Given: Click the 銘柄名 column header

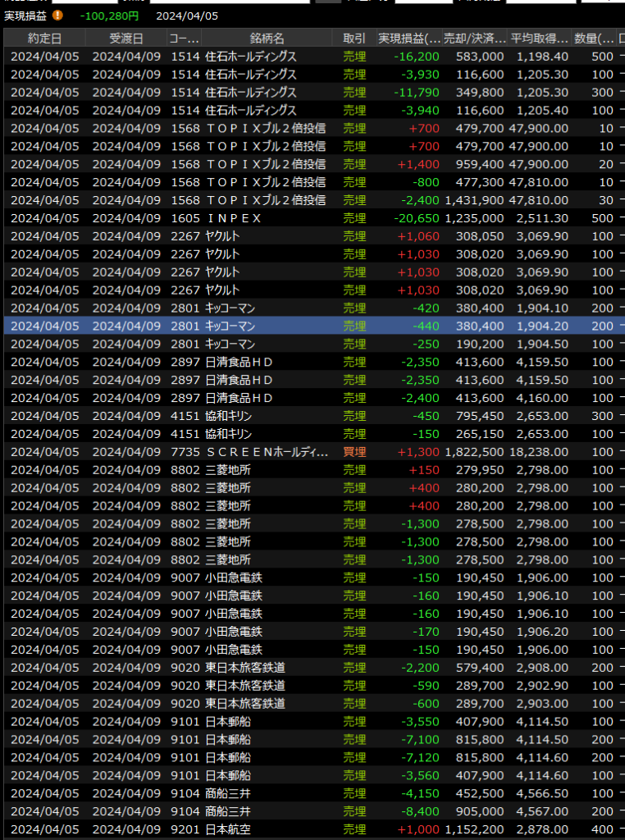Looking at the screenshot, I should [267, 39].
